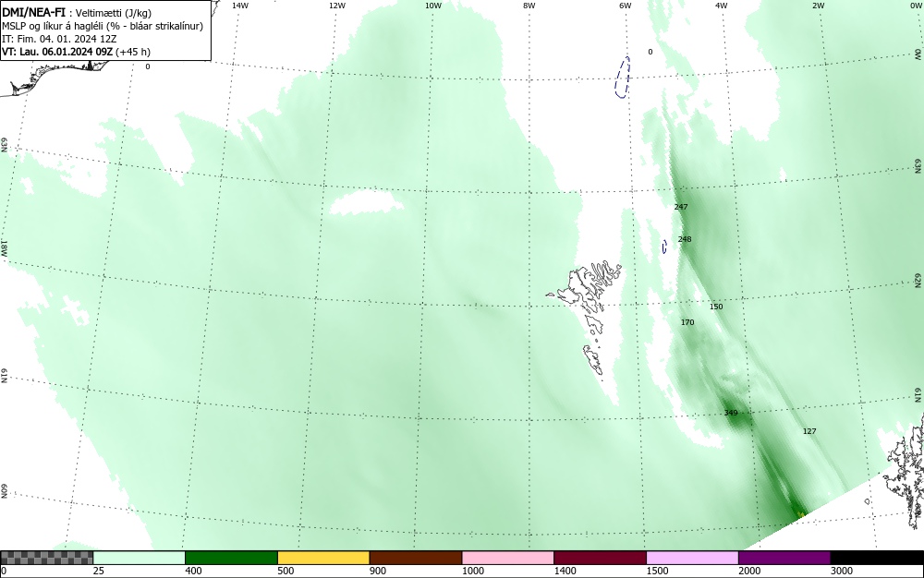
Task: Click the legend scale label 3000
Action: click(x=842, y=571)
